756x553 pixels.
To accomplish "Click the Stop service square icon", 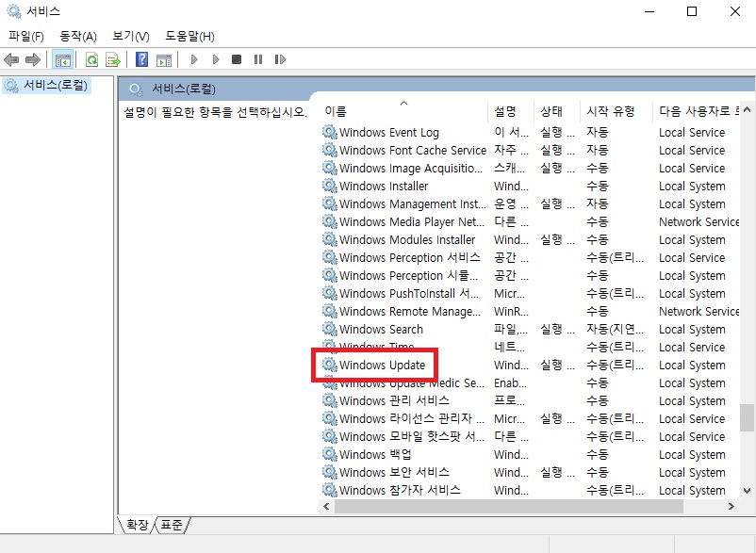I will coord(237,59).
